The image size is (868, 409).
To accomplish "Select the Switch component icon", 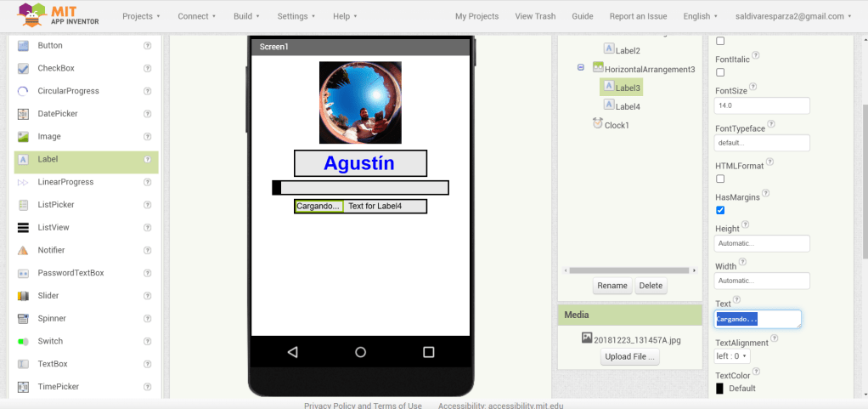I will click(x=23, y=341).
